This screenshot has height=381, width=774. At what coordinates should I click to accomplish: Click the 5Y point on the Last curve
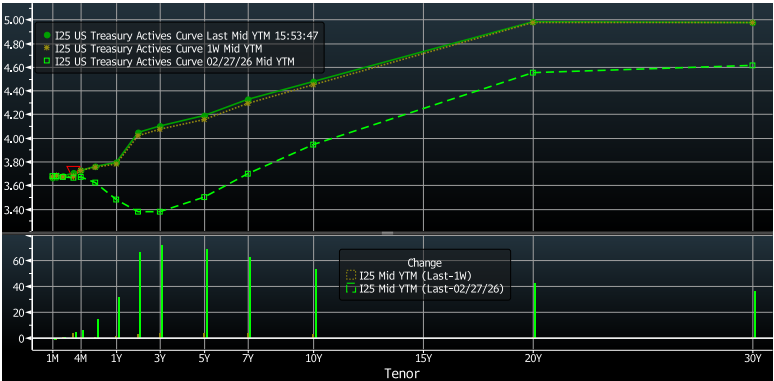204,116
